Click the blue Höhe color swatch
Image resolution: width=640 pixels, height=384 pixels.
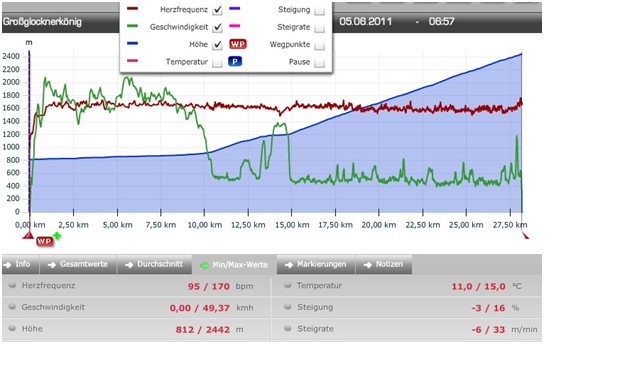[133, 43]
